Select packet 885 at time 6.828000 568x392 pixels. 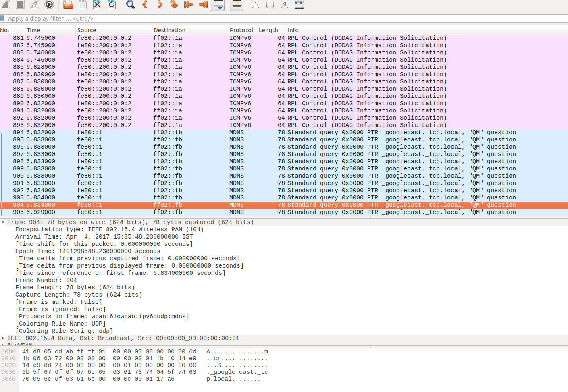tap(284, 67)
